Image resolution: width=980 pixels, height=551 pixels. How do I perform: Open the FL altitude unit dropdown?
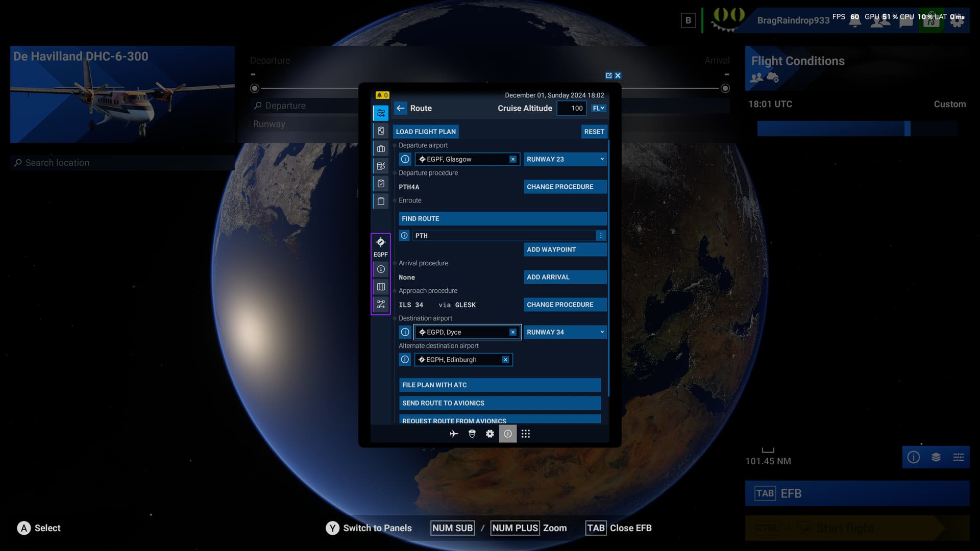point(599,108)
